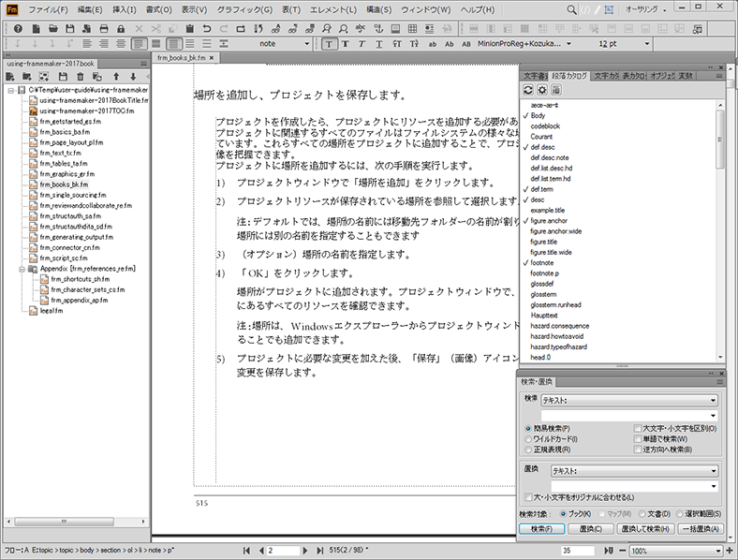The image size is (738, 560).
Task: Click the 検索(F) button
Action: click(x=542, y=529)
